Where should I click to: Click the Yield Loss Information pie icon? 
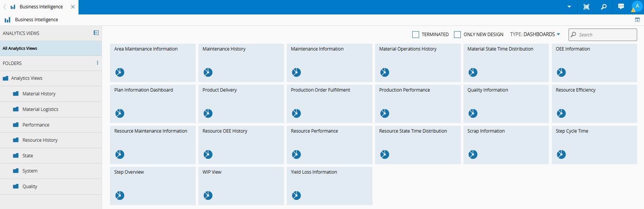pos(296,195)
